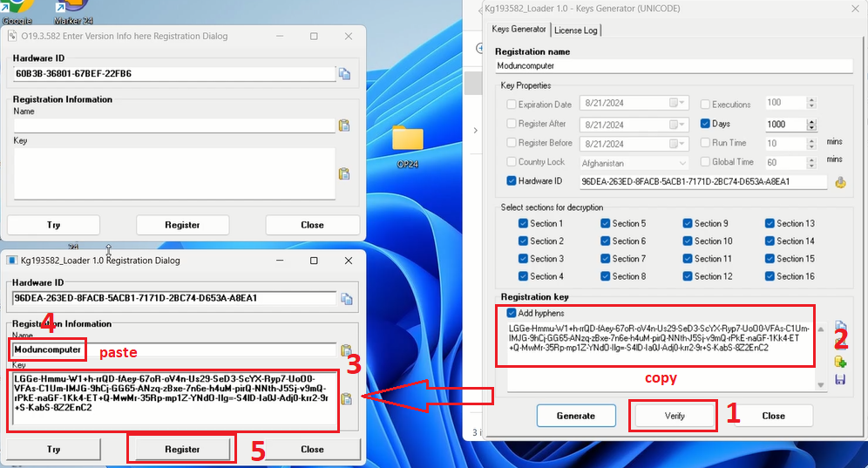Click the hand icon beside Keys Generator Hardware ID
Image resolution: width=868 pixels, height=468 pixels.
tap(840, 182)
